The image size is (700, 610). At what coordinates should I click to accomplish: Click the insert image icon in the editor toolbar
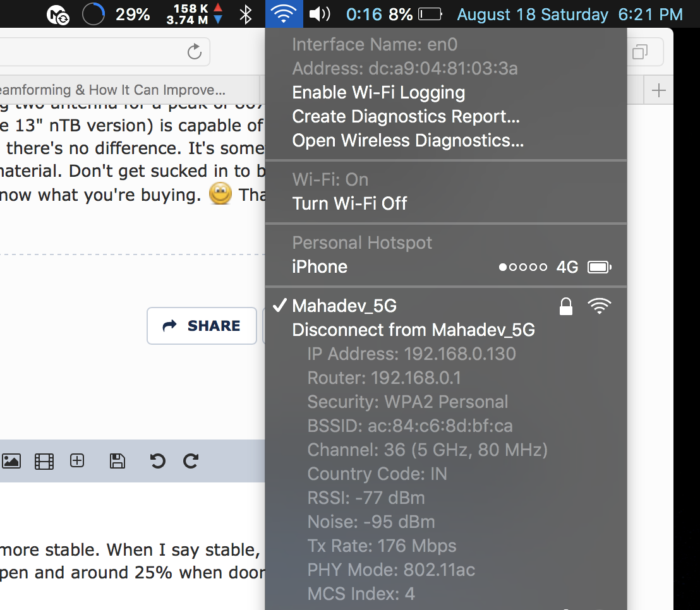point(11,461)
